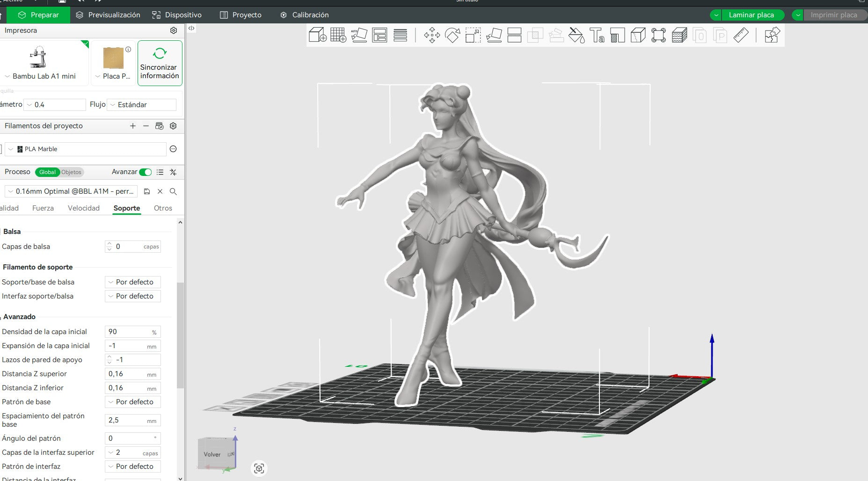The image size is (868, 481).
Task: Open the Soporte/base de balsa dropdown
Action: pos(133,282)
